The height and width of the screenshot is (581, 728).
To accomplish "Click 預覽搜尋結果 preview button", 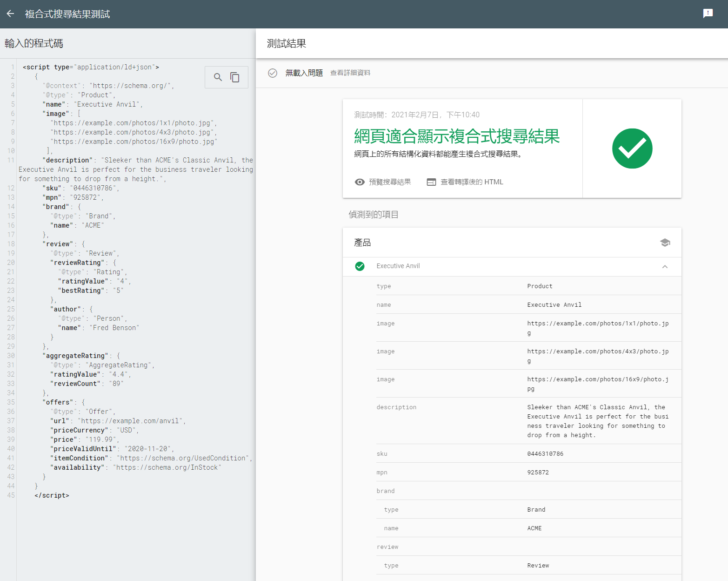I will 389,182.
